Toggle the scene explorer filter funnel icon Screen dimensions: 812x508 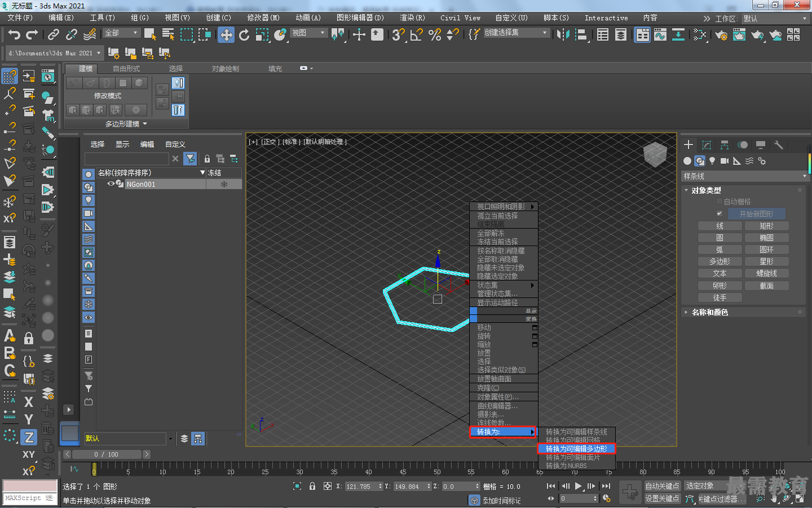click(191, 159)
